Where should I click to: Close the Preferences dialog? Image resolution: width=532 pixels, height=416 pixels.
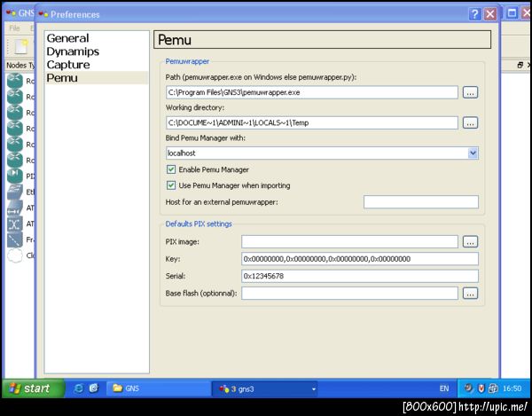490,14
